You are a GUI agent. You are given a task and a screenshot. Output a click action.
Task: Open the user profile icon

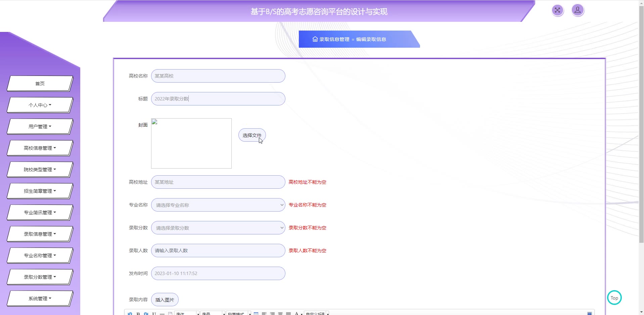[578, 10]
